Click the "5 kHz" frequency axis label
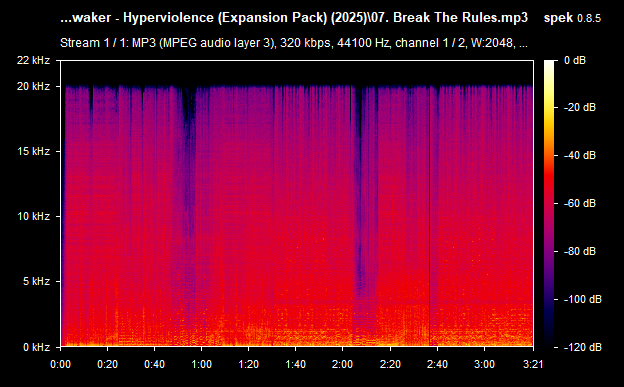The height and width of the screenshot is (387, 624). [x=36, y=281]
